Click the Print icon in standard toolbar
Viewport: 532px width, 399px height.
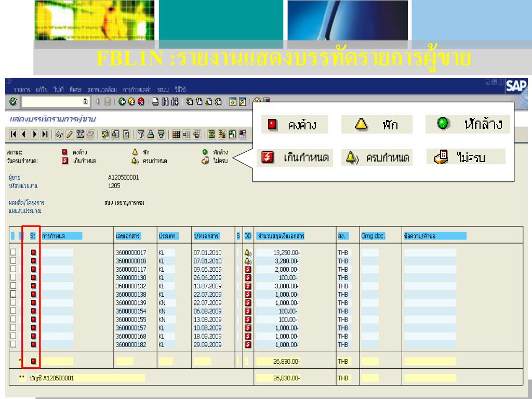155,101
